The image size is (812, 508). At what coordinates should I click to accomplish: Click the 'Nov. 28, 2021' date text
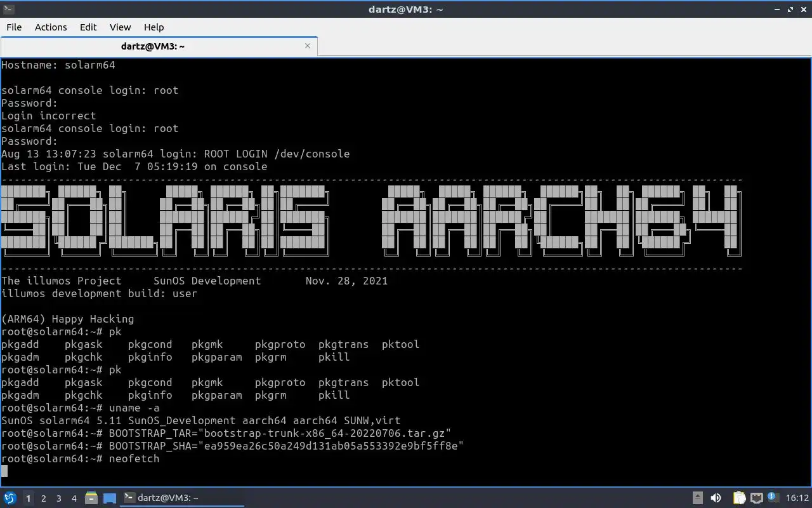click(x=347, y=281)
